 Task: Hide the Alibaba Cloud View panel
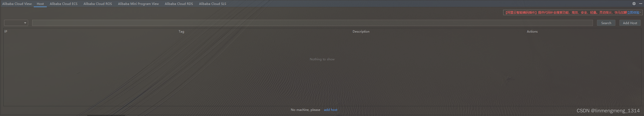pos(640,4)
